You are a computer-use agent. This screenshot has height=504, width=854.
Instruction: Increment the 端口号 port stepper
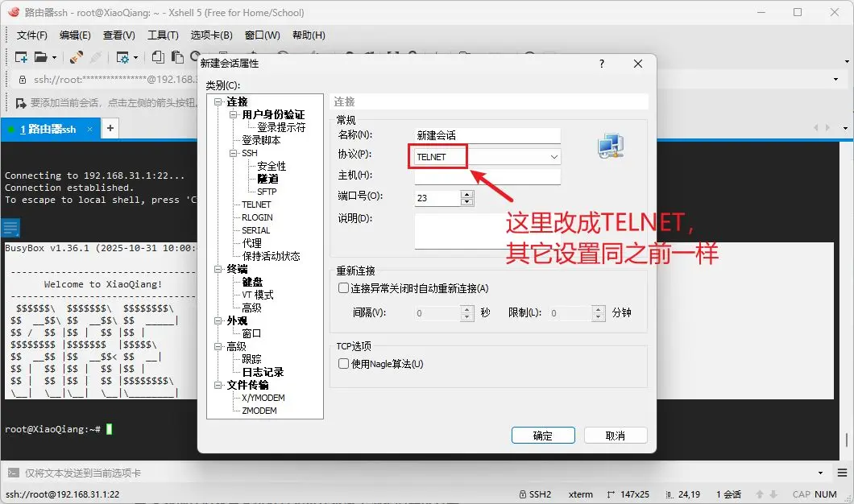pos(466,192)
